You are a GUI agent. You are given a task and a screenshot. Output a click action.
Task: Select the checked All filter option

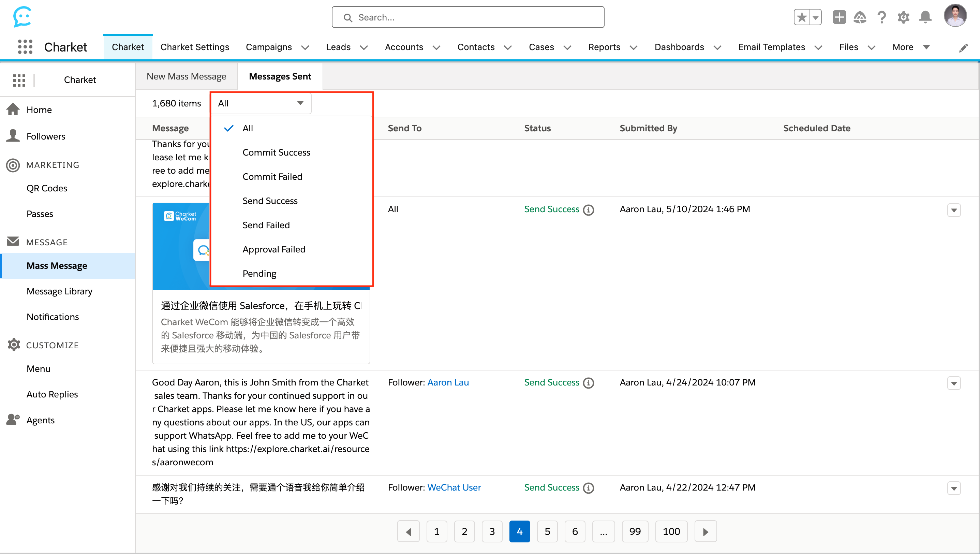click(292, 128)
